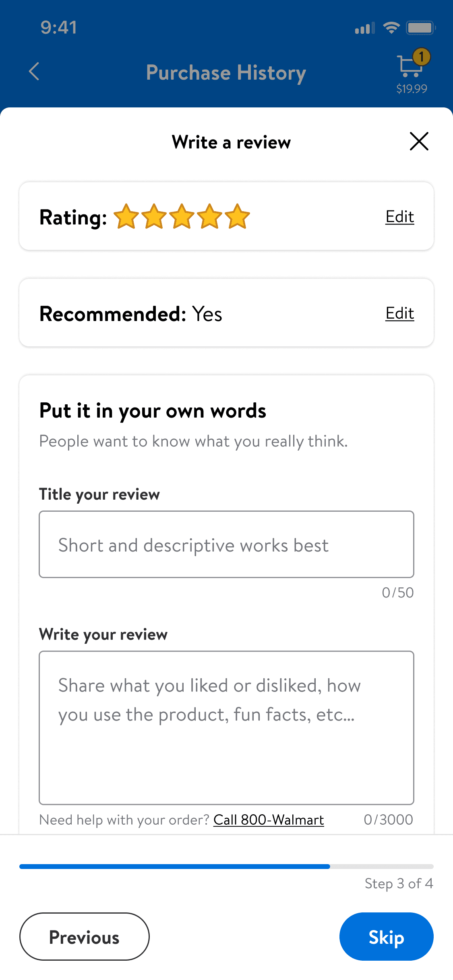Click the step progress bar
The height and width of the screenshot is (980, 453).
pyautogui.click(x=226, y=866)
